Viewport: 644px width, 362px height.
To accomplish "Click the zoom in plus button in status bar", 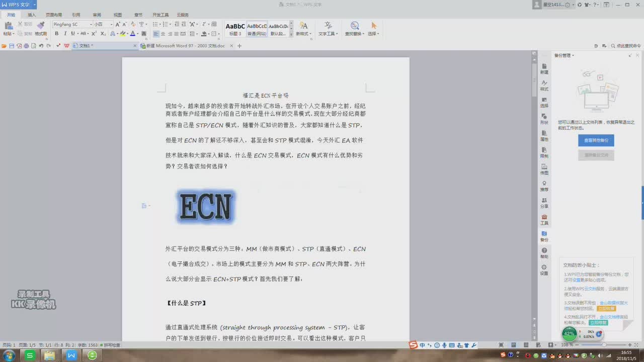I will tap(630, 345).
